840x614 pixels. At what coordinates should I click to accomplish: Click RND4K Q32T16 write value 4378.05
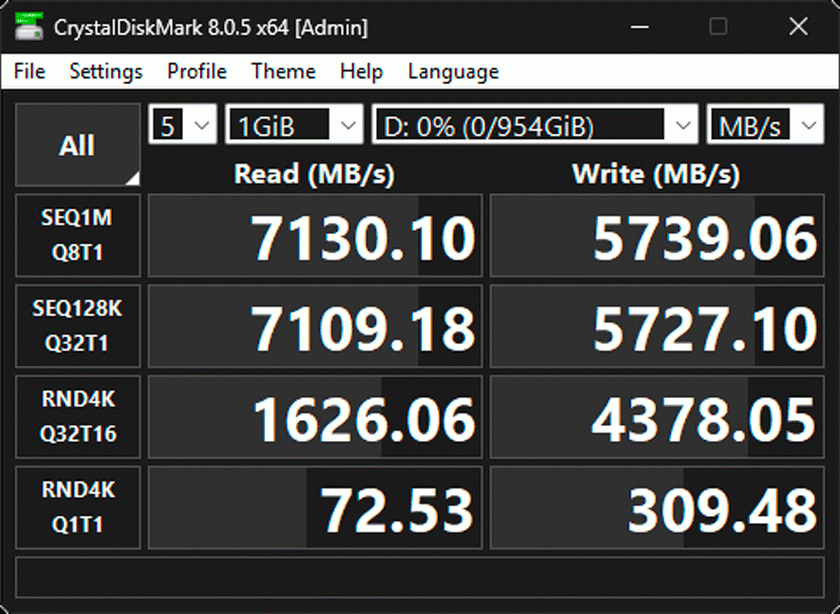[x=657, y=416]
